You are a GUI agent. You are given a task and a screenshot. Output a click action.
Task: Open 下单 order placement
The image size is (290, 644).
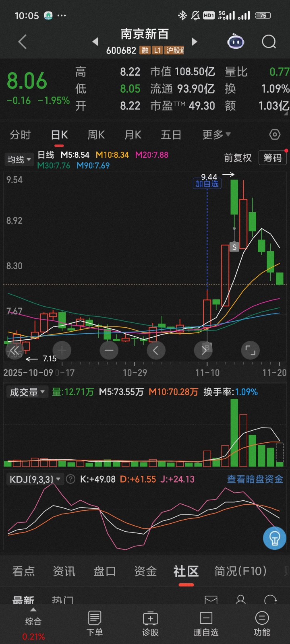tap(95, 623)
